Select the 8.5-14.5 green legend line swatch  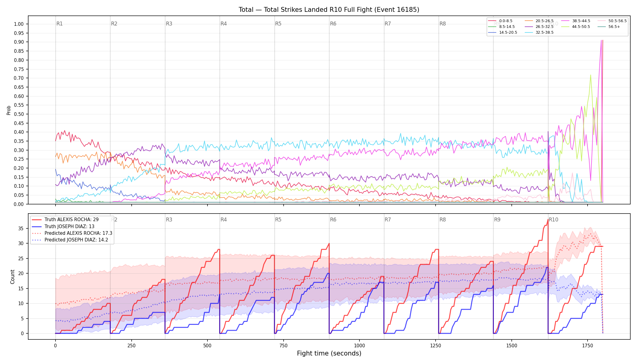[x=492, y=27]
